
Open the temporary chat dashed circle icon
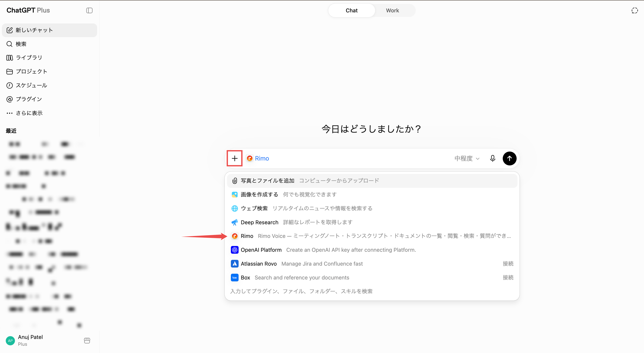tap(634, 10)
